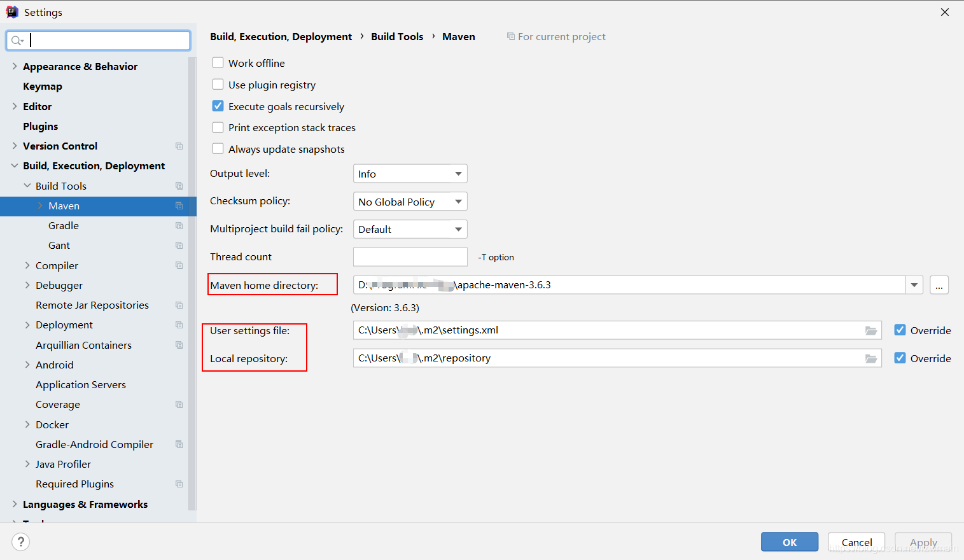Click Build, Execution, Deployment breadcrumb

(x=281, y=36)
